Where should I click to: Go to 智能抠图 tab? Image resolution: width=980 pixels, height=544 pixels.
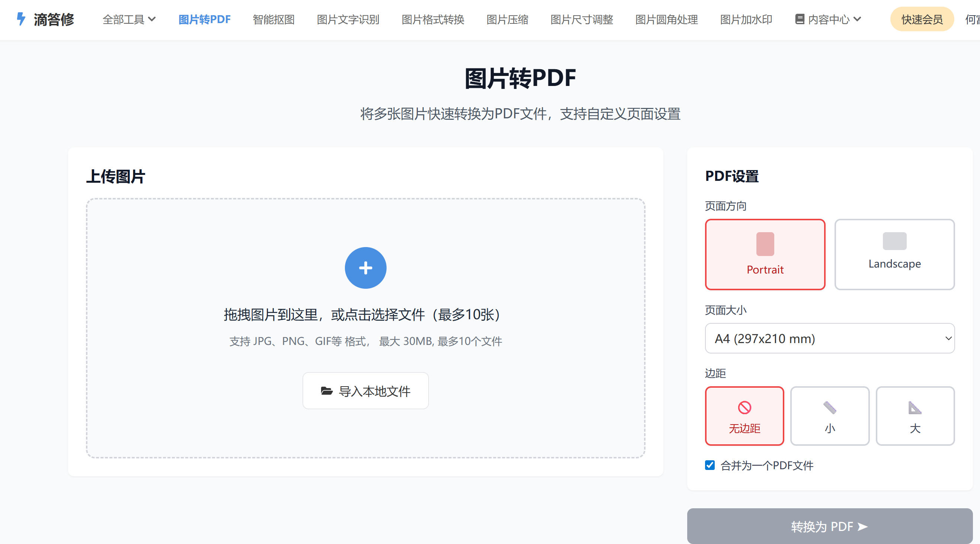click(273, 19)
